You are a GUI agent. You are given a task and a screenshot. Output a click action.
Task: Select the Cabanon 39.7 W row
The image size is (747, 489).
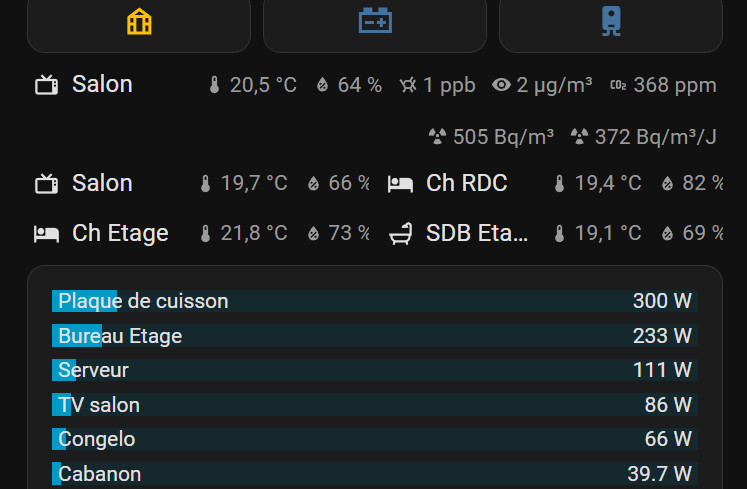click(373, 474)
